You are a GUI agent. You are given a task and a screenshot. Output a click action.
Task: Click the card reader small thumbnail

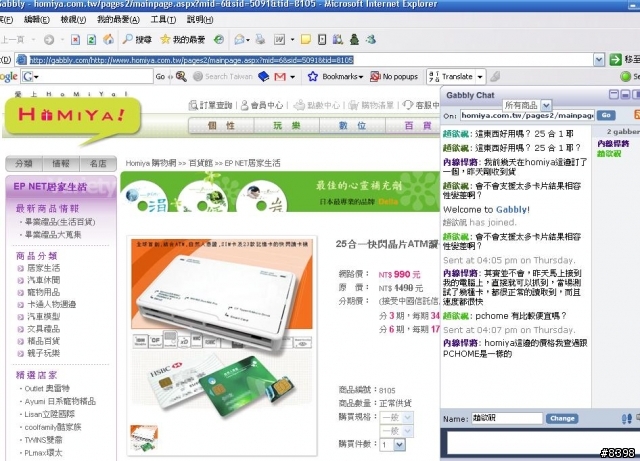coord(144,438)
